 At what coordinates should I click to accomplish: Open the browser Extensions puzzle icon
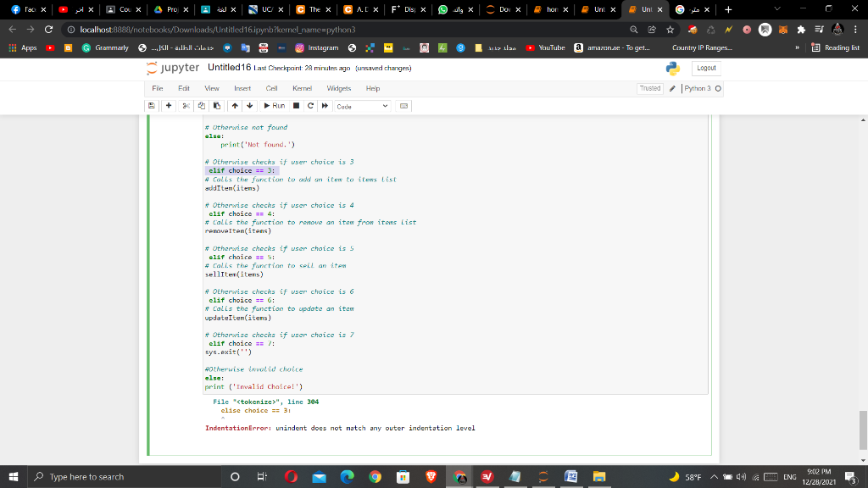[x=801, y=30]
